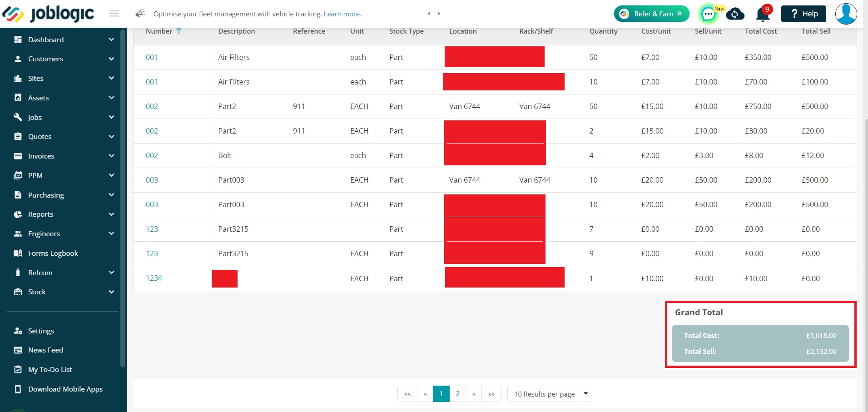The width and height of the screenshot is (868, 412).
Task: Open stock item number 1234
Action: tap(154, 278)
